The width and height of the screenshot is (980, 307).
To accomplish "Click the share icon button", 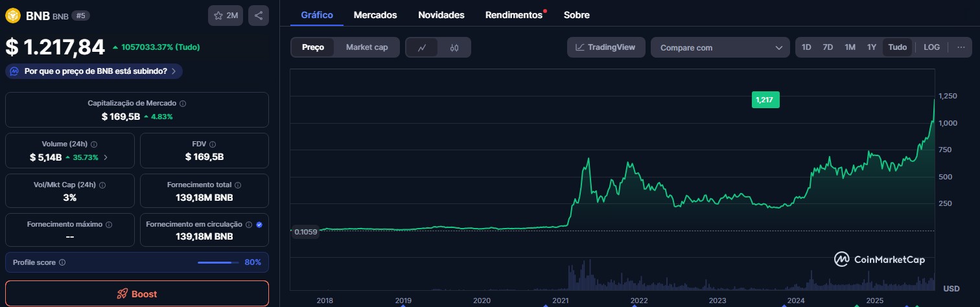I will (259, 16).
